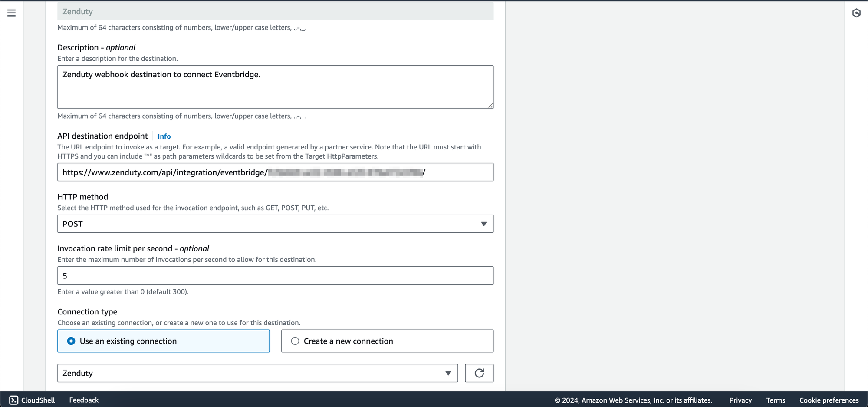Open the HTTP method POST dropdown
This screenshot has height=407, width=868.
click(x=275, y=224)
